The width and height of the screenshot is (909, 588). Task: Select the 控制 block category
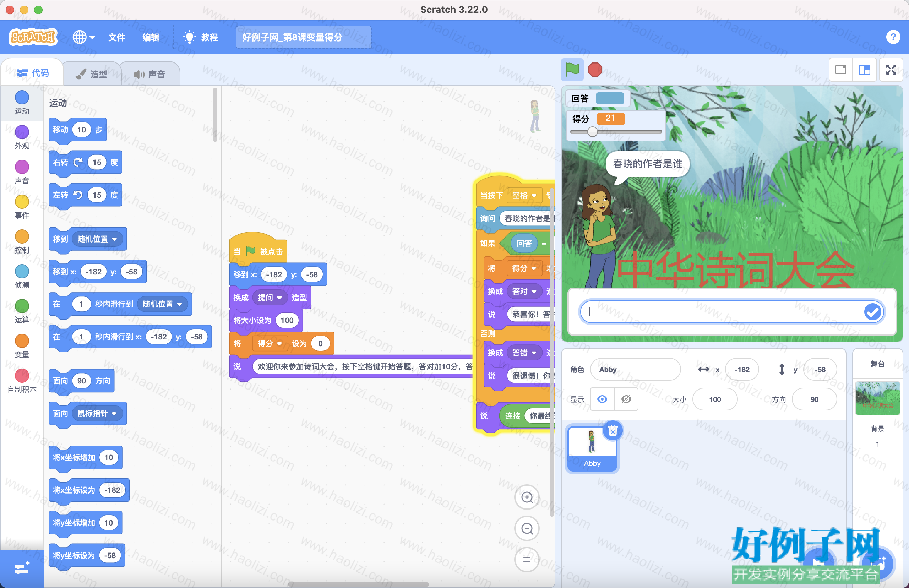click(22, 241)
